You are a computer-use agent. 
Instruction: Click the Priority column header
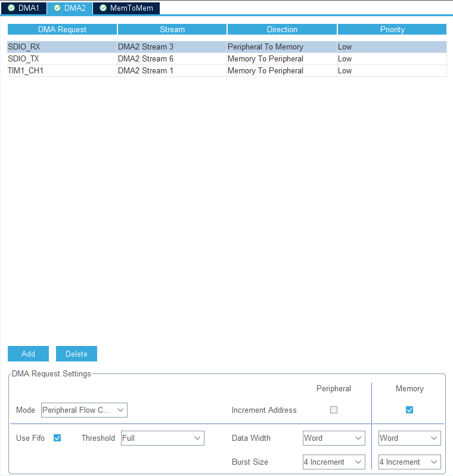pyautogui.click(x=392, y=29)
